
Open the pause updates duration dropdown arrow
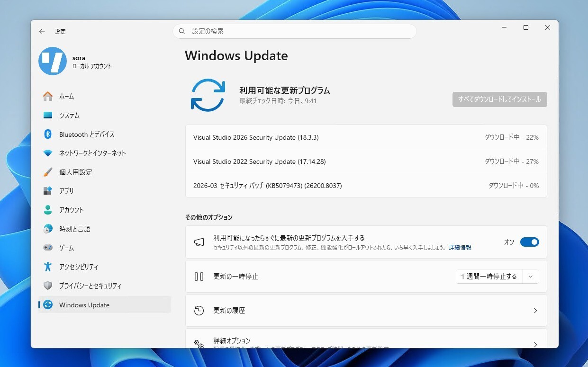click(x=531, y=277)
